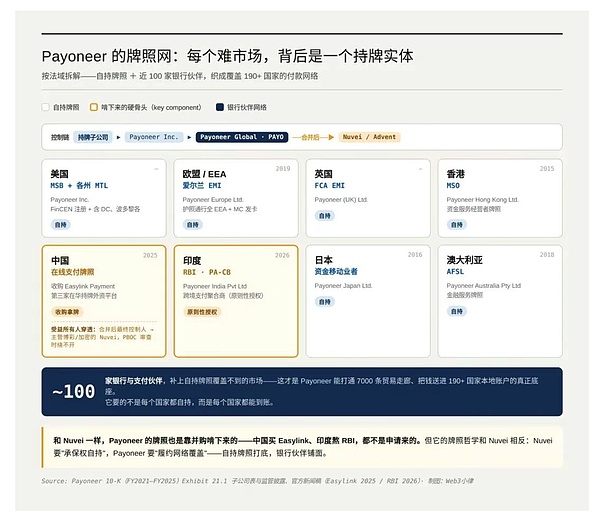Click the 自持 tag in 美国 card
Viewport: 600px width, 520px height.
point(60,225)
